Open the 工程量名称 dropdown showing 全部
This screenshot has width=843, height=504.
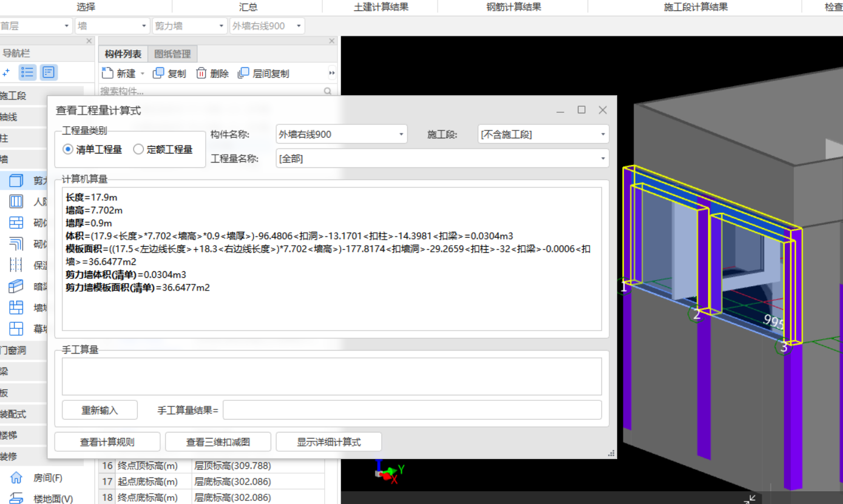coord(442,158)
